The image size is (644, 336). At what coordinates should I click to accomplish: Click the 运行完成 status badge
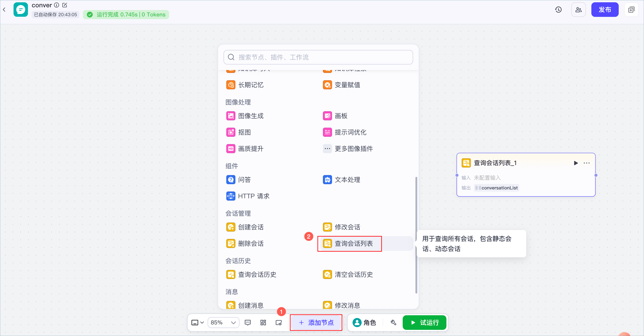point(126,15)
